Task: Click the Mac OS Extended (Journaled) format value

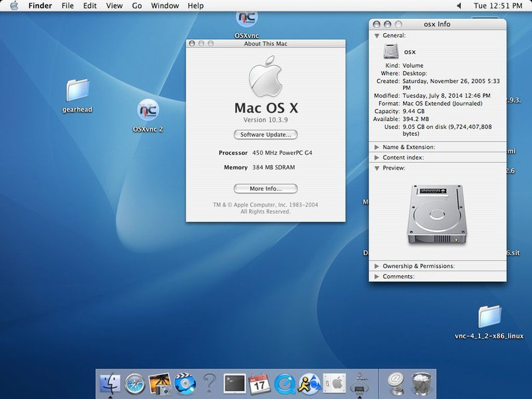Action: (442, 104)
